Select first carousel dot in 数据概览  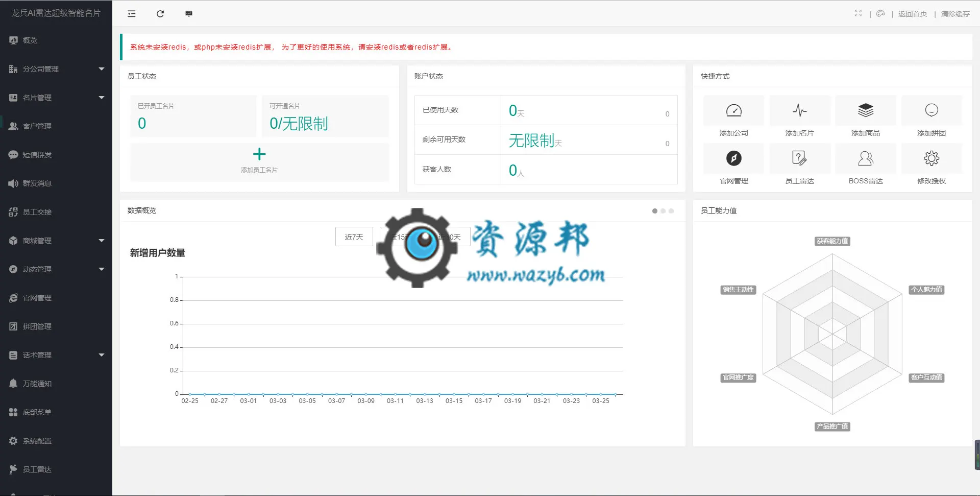(x=655, y=211)
